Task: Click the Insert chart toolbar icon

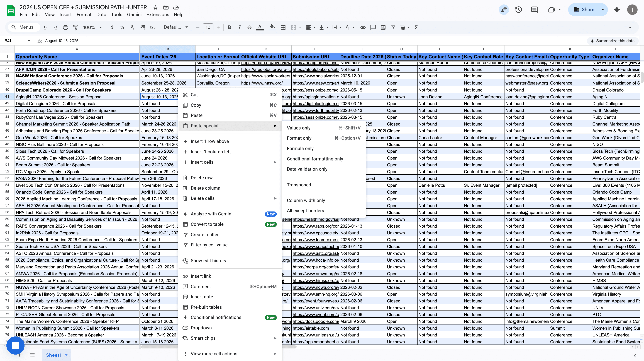Action: pos(383,27)
